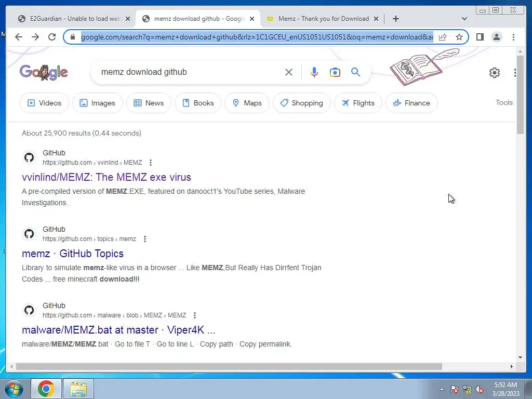Screen dimensions: 532x399
Task: Open the search Tools option
Action: (x=504, y=102)
